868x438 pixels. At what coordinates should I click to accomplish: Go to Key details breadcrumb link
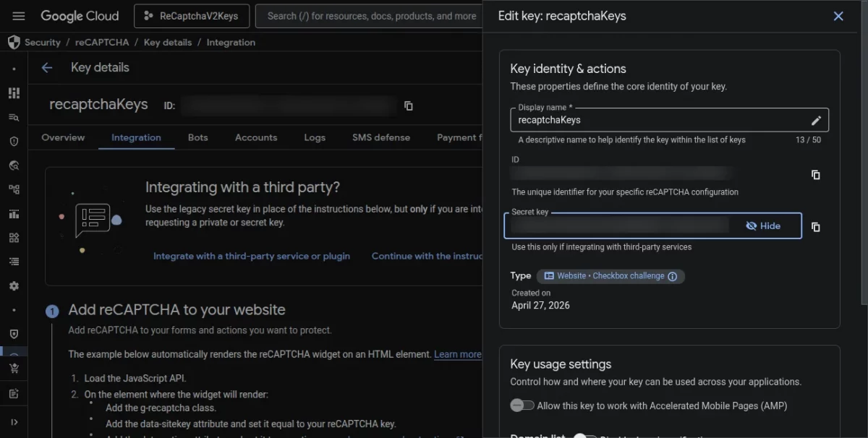tap(168, 42)
